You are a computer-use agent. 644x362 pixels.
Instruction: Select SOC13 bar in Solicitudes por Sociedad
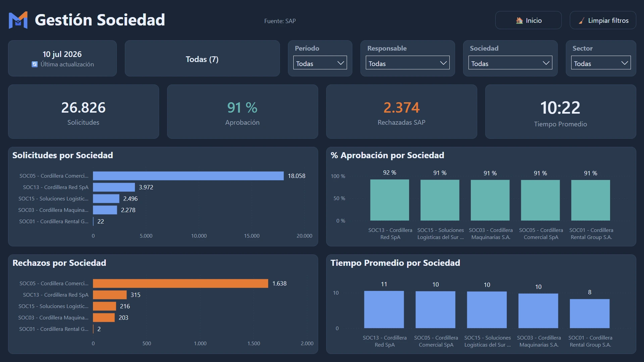tap(114, 187)
